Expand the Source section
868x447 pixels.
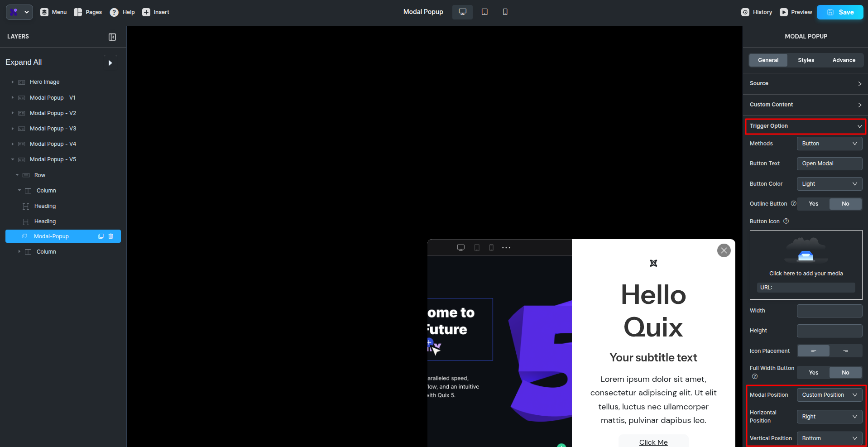click(806, 83)
